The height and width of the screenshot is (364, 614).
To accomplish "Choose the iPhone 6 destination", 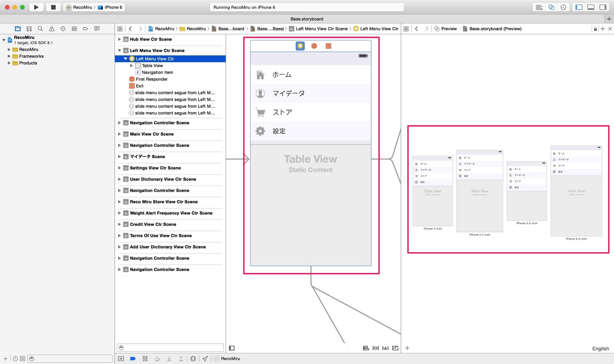I will coord(110,7).
